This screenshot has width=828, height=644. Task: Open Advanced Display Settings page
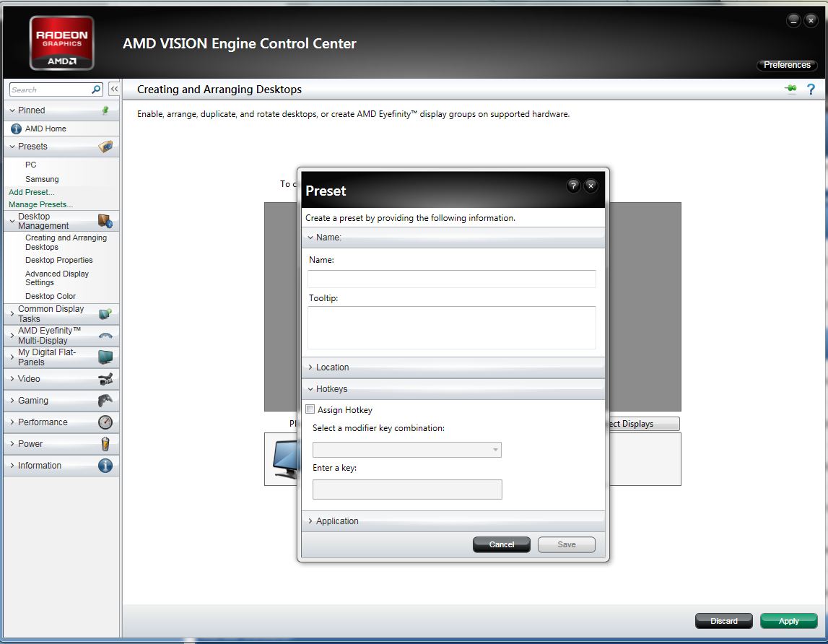(57, 278)
